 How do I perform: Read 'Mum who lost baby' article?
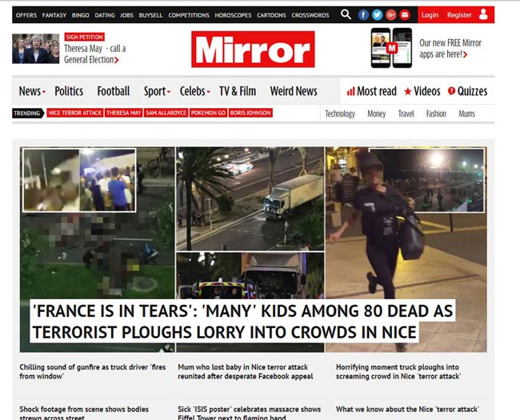(245, 371)
